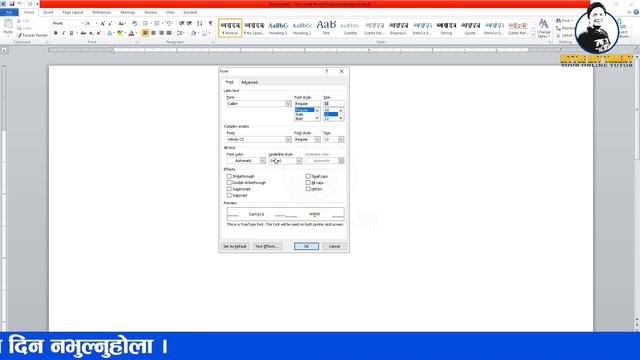Viewport: 640px width, 360px height.
Task: Open the Latin text Font dropdown
Action: pos(288,104)
